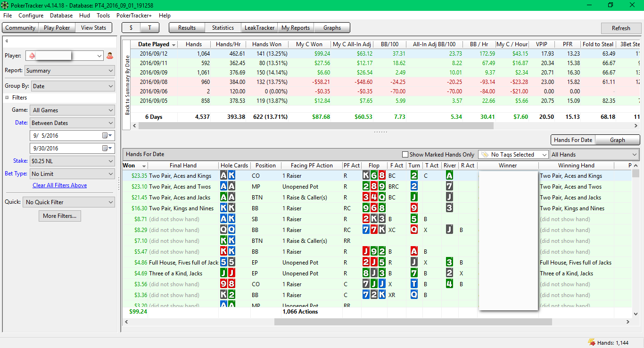644x348 pixels.
Task: Open calendar picker for 9/ 5/2016 date
Action: point(107,135)
